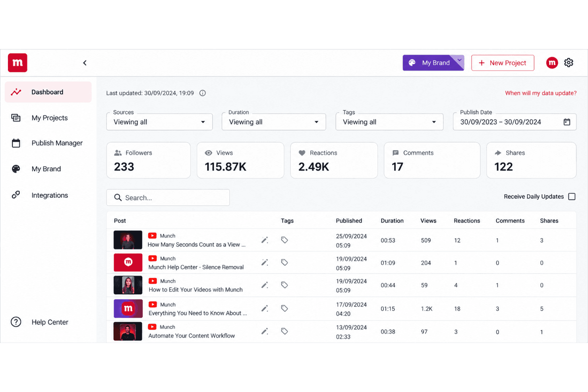Open thumbnail of "How Many Seconds Count as a View"
Screen dimensions: 588x392
click(x=128, y=240)
